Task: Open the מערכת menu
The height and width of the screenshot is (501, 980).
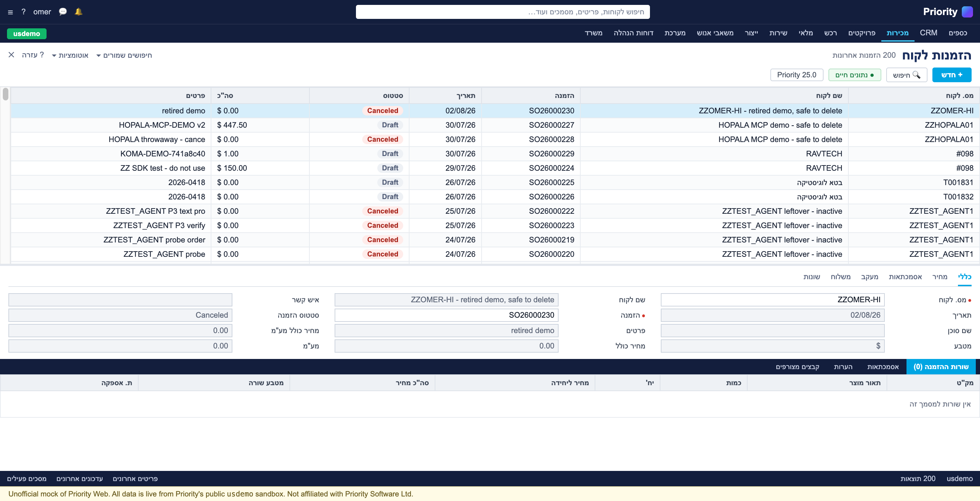Action: tap(674, 33)
